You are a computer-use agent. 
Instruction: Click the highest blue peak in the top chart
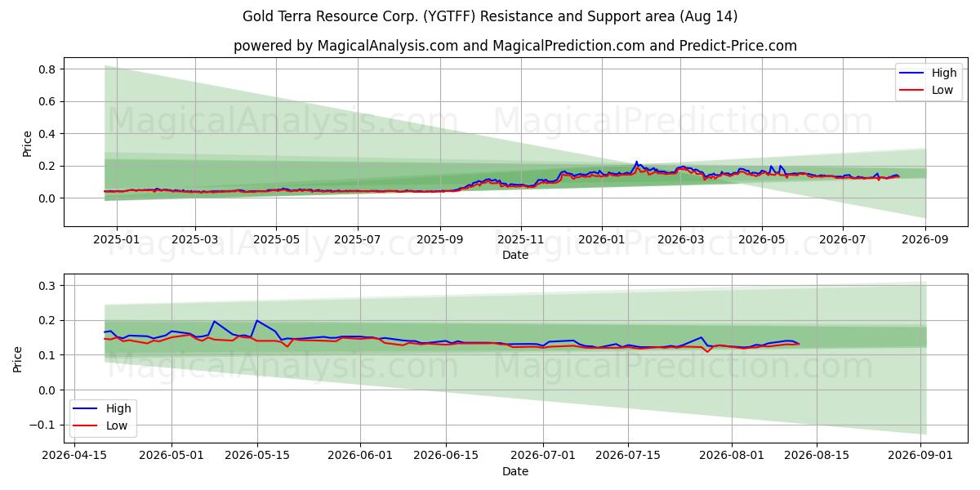pos(636,162)
